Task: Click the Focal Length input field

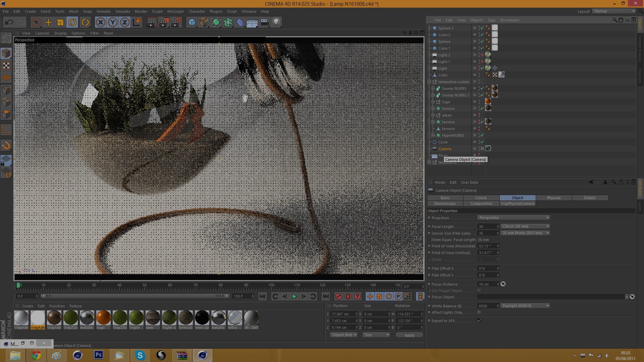Action: click(486, 227)
